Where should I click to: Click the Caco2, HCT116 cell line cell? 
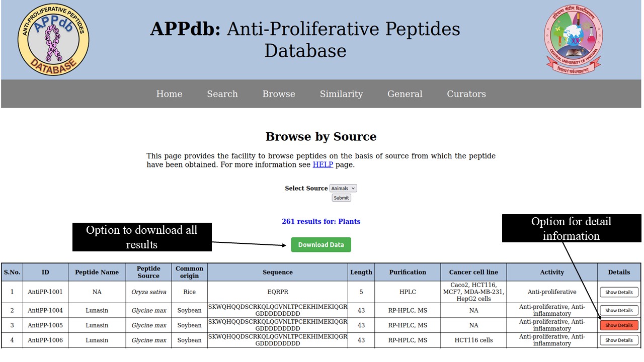point(473,292)
